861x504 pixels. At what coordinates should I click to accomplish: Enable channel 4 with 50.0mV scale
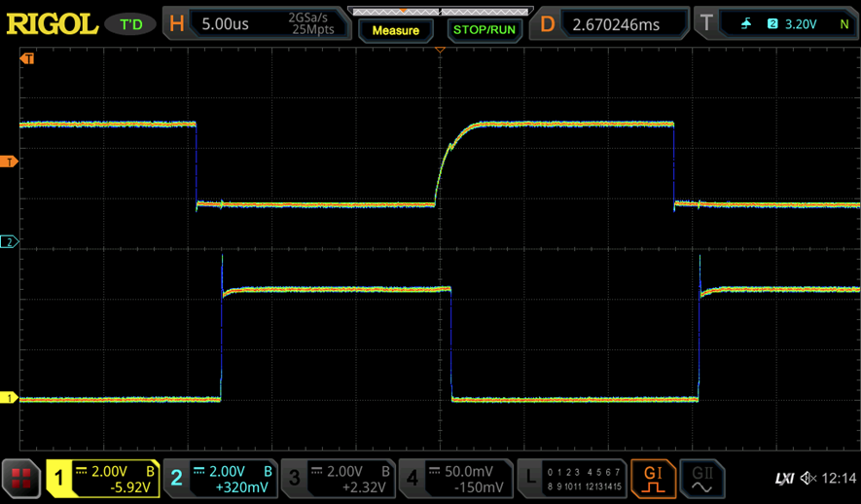455,478
